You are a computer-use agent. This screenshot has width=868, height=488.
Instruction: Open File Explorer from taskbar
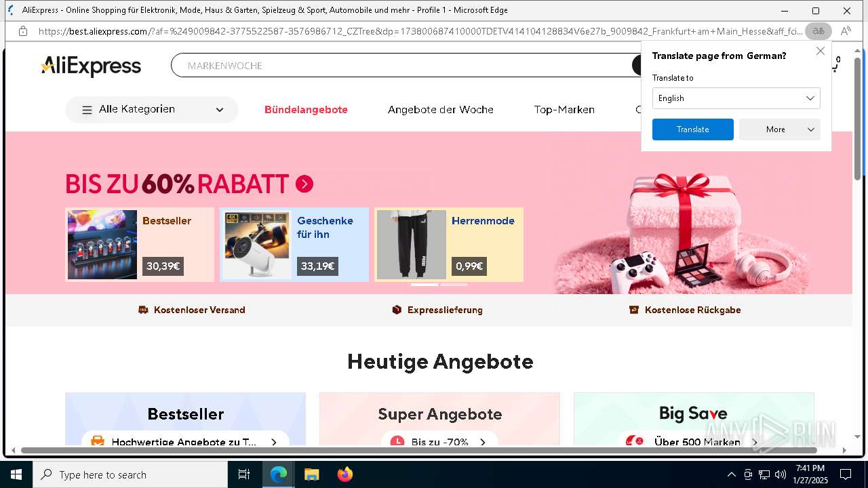(x=311, y=474)
